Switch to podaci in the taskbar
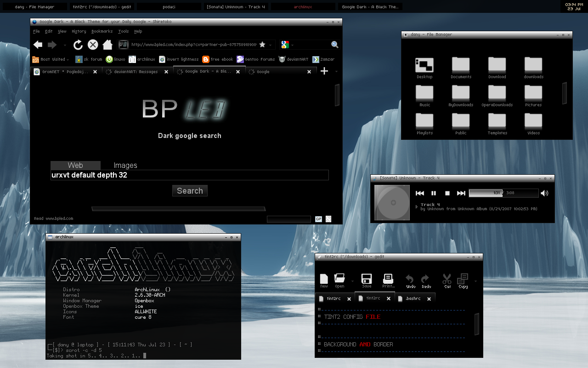Image resolution: width=588 pixels, height=368 pixels. (x=169, y=7)
